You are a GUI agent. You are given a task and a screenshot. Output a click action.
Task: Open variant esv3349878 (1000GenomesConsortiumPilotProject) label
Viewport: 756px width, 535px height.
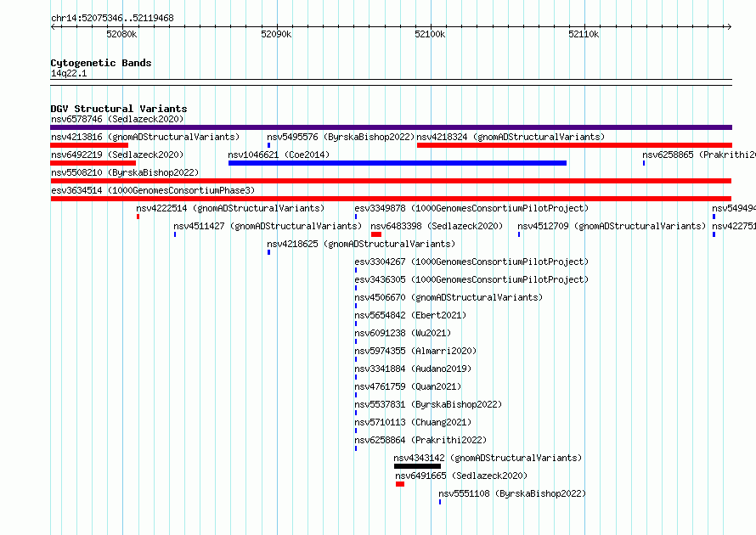[x=471, y=208]
